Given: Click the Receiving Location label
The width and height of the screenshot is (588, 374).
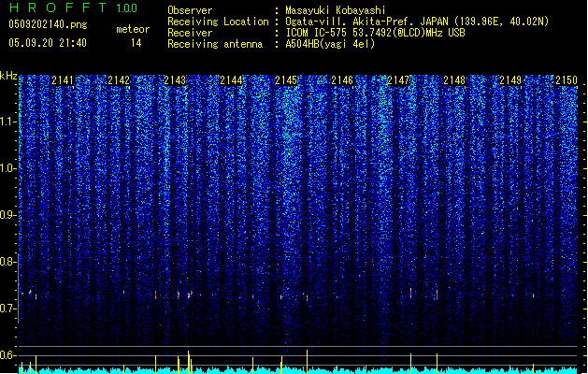Looking at the screenshot, I should click(218, 22).
